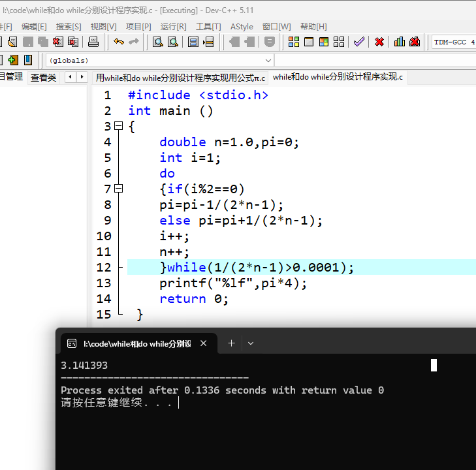
Task: Open the 工具[T] menu
Action: (208, 27)
